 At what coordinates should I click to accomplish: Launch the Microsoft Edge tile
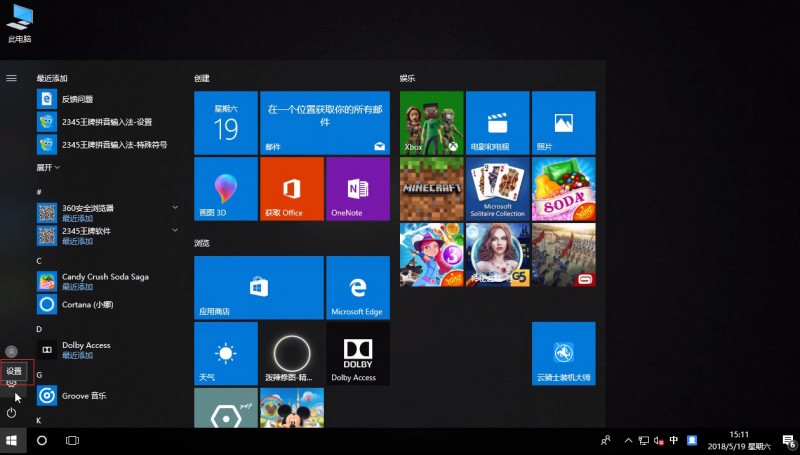(358, 288)
